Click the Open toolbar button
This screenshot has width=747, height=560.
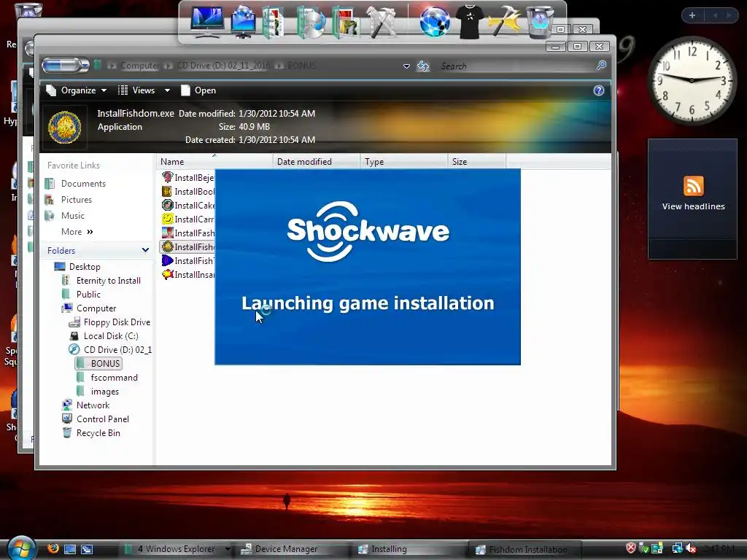point(198,90)
